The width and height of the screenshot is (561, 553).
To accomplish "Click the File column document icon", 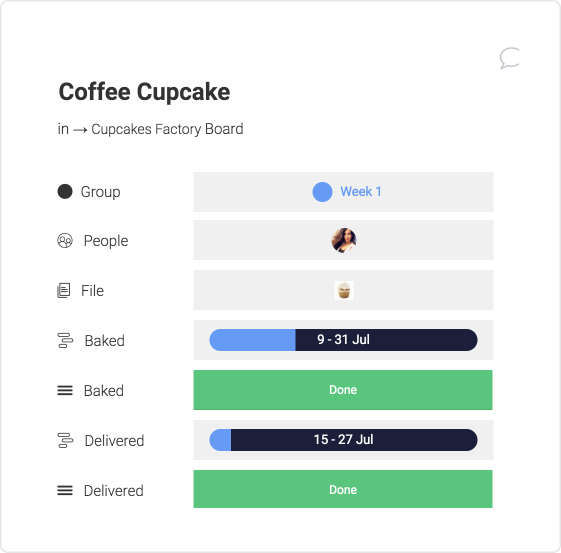I will point(64,290).
